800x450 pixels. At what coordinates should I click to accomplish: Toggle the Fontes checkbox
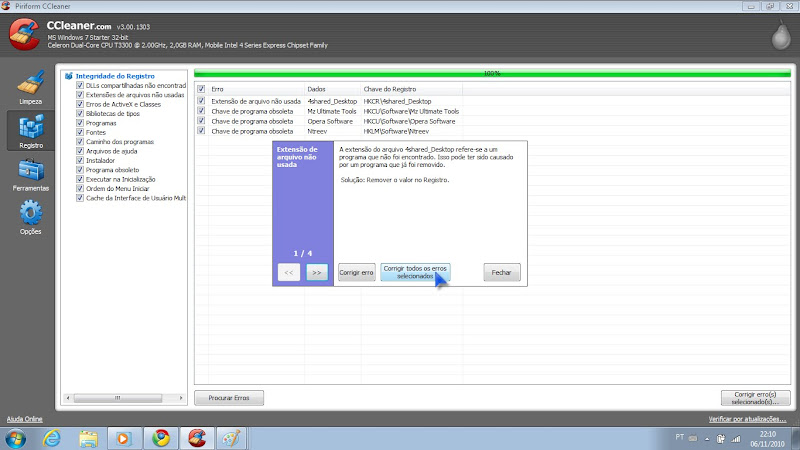coord(80,132)
